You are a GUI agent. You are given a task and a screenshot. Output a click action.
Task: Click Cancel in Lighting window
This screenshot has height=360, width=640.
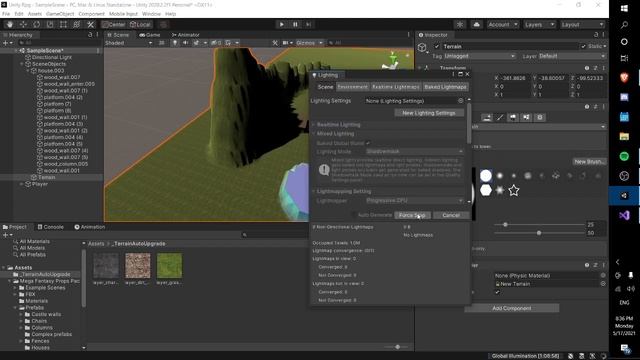(451, 215)
